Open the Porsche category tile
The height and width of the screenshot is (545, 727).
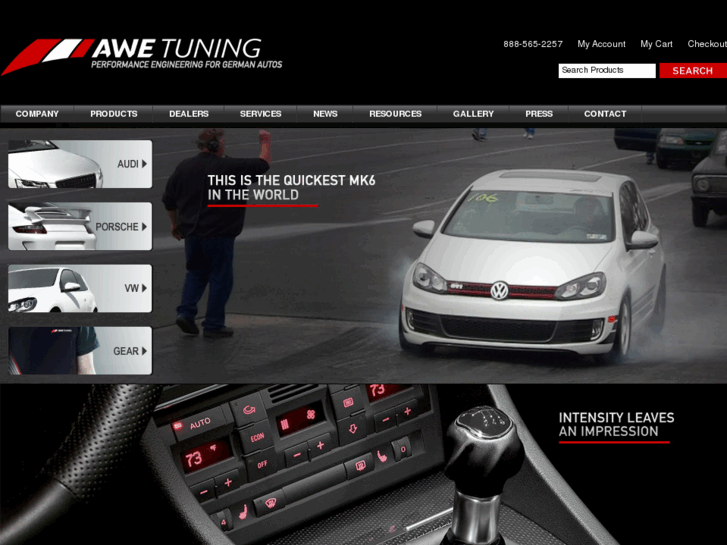point(80,226)
